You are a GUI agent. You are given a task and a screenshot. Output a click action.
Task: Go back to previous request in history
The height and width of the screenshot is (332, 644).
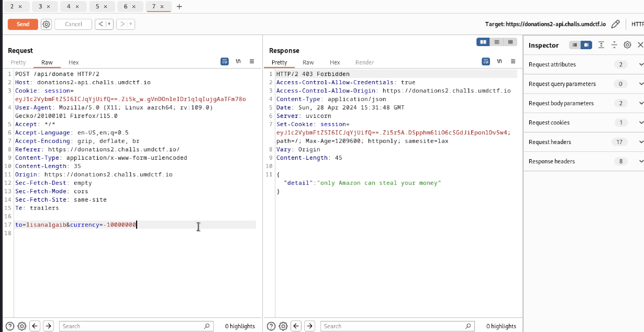(101, 24)
